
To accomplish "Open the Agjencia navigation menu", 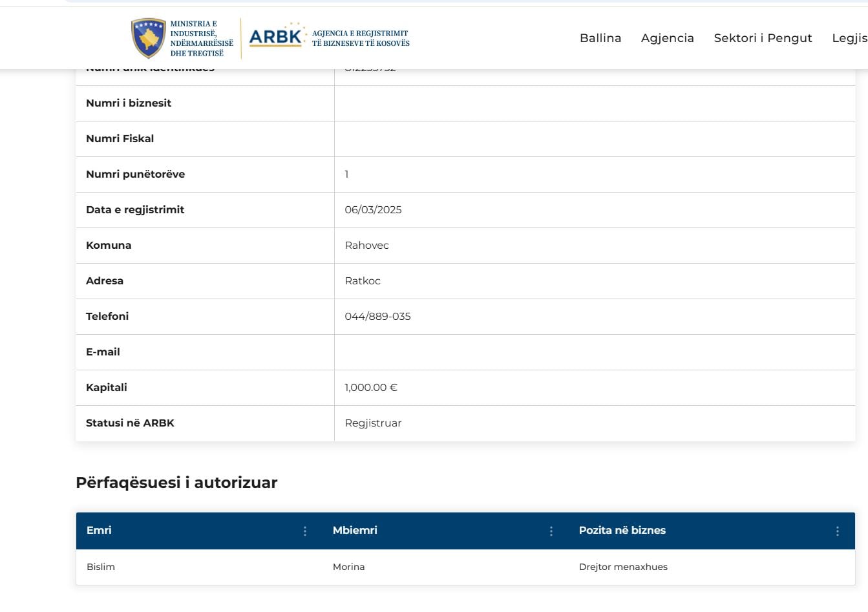I will 667,38.
